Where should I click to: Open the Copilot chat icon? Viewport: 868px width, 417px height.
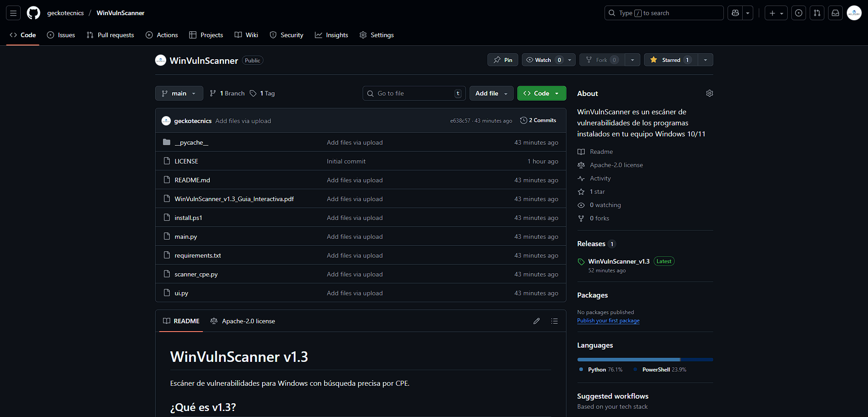735,13
